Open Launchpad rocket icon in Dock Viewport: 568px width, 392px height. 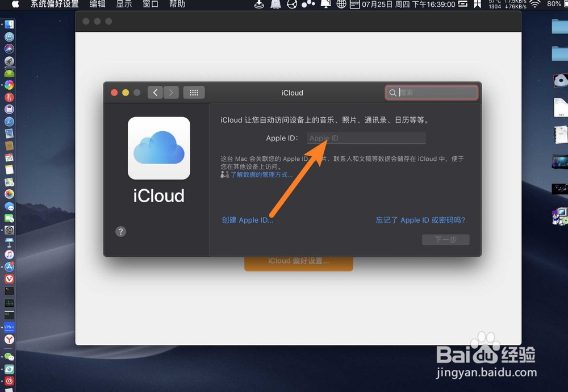click(x=10, y=61)
